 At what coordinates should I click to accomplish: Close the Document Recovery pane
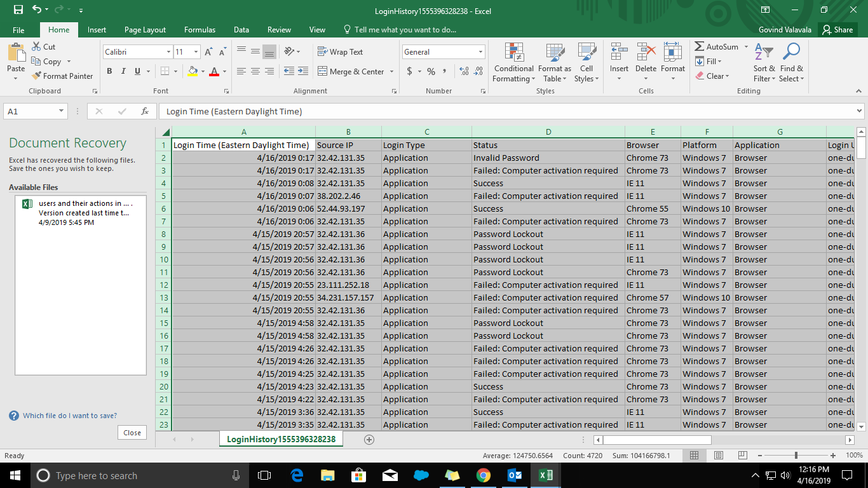coord(132,432)
